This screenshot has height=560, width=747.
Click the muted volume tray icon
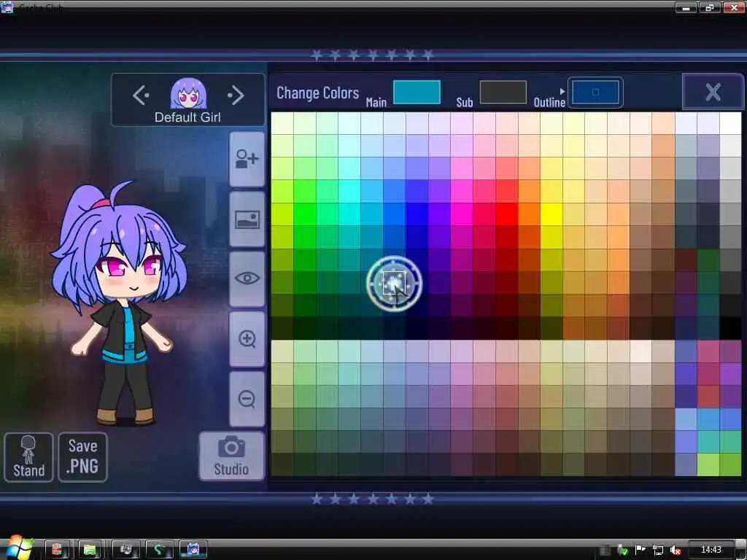coord(675,550)
